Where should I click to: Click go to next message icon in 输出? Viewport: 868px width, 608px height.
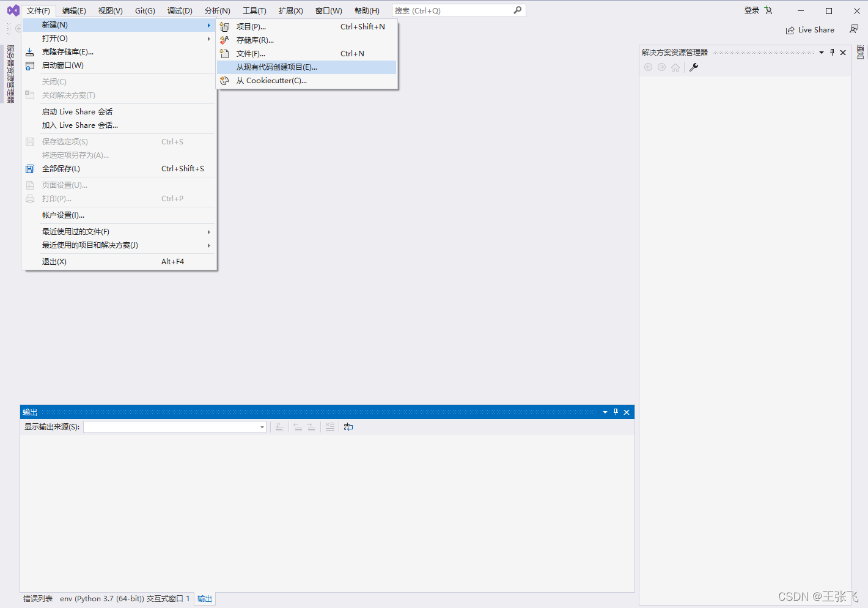click(311, 427)
